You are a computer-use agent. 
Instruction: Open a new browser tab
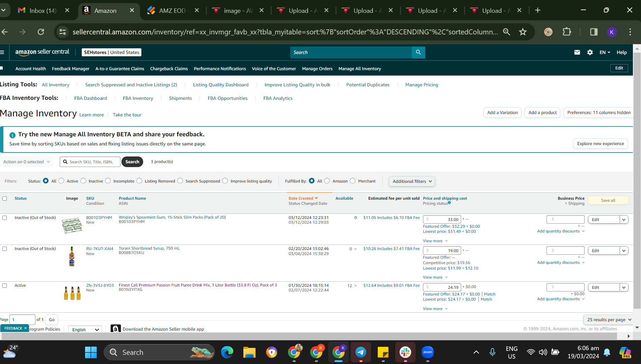coord(538,10)
